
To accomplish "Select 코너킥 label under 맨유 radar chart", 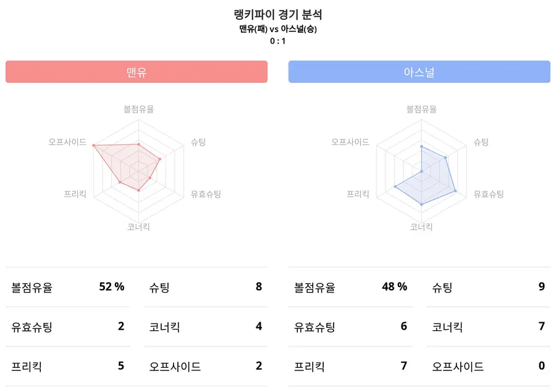I will pos(138,227).
